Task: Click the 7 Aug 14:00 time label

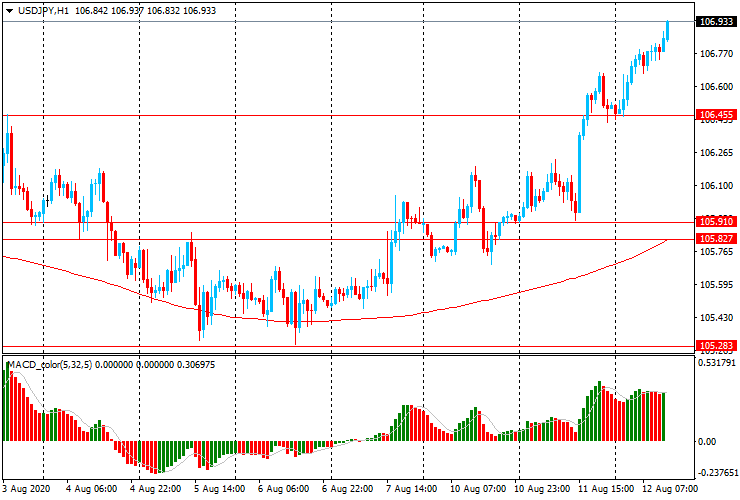Action: [412, 489]
